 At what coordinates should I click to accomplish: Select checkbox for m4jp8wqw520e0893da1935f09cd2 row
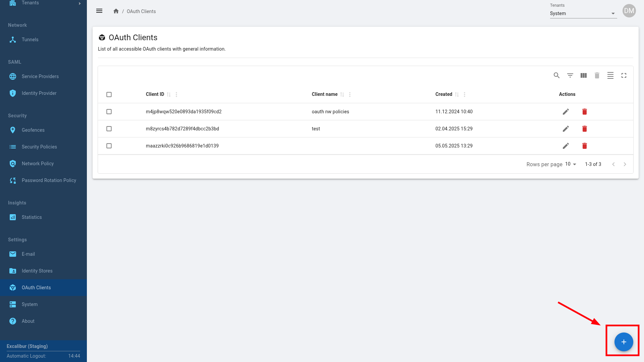click(x=109, y=112)
